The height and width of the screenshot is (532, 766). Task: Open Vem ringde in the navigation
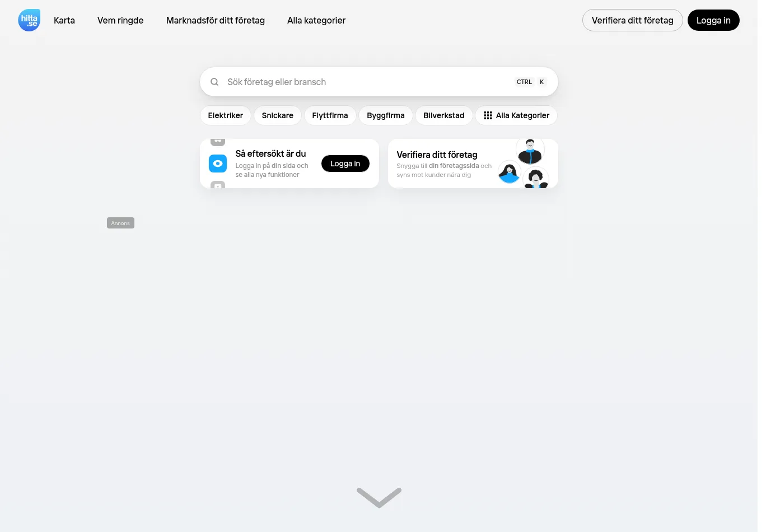tap(120, 20)
